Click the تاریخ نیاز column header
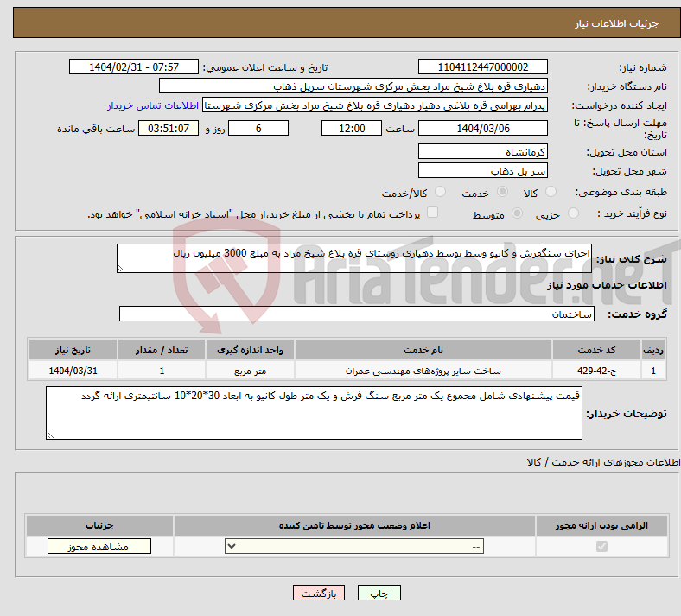This screenshot has width=681, height=616. tap(73, 350)
